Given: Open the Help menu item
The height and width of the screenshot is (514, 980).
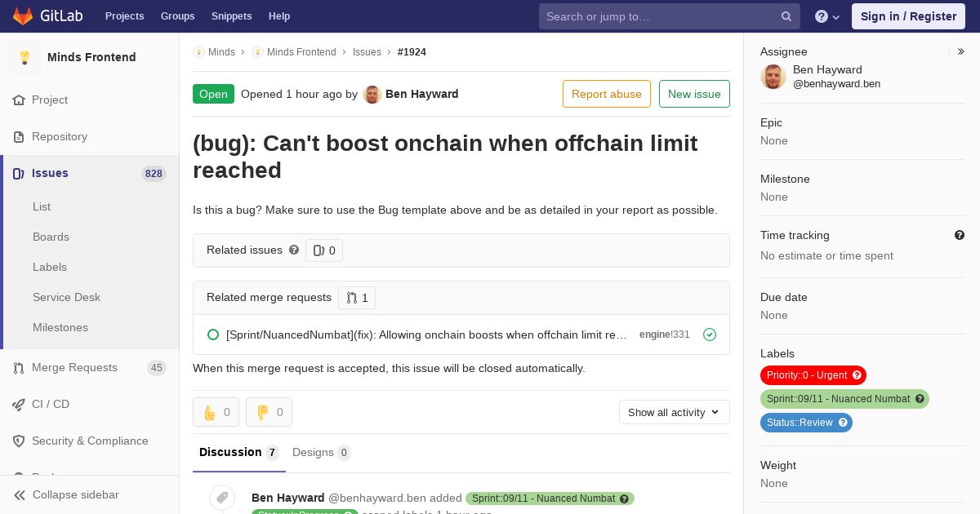Looking at the screenshot, I should click(x=279, y=16).
